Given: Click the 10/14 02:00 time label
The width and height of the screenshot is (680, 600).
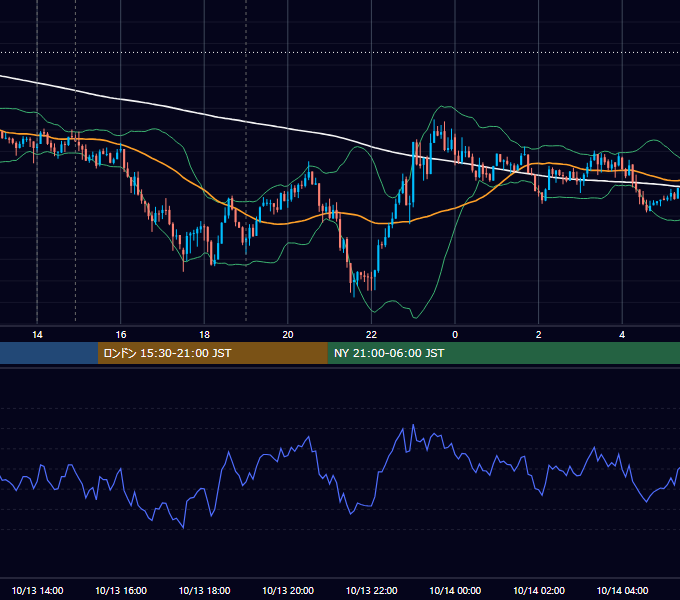Looking at the screenshot, I should tap(539, 590).
